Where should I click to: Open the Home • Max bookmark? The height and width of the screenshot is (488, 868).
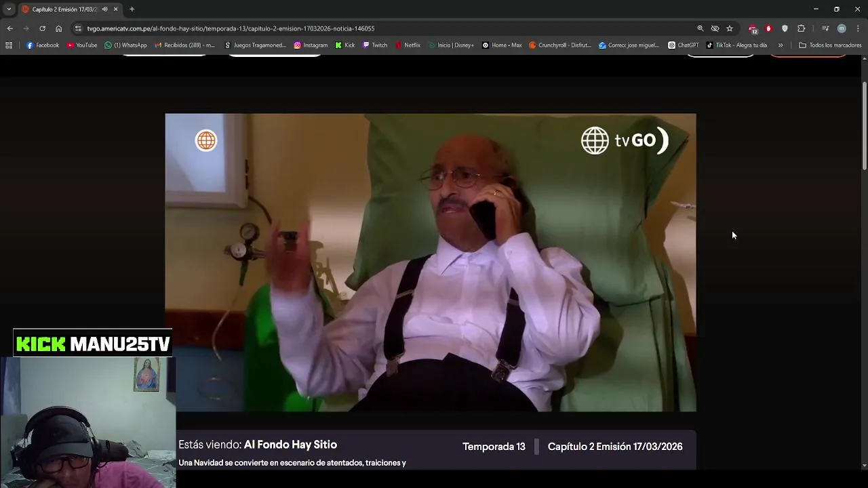click(x=502, y=45)
